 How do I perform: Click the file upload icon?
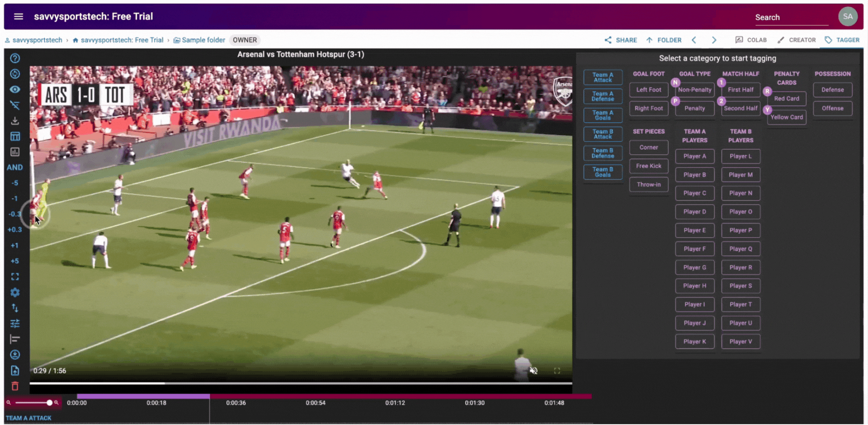[x=15, y=371]
